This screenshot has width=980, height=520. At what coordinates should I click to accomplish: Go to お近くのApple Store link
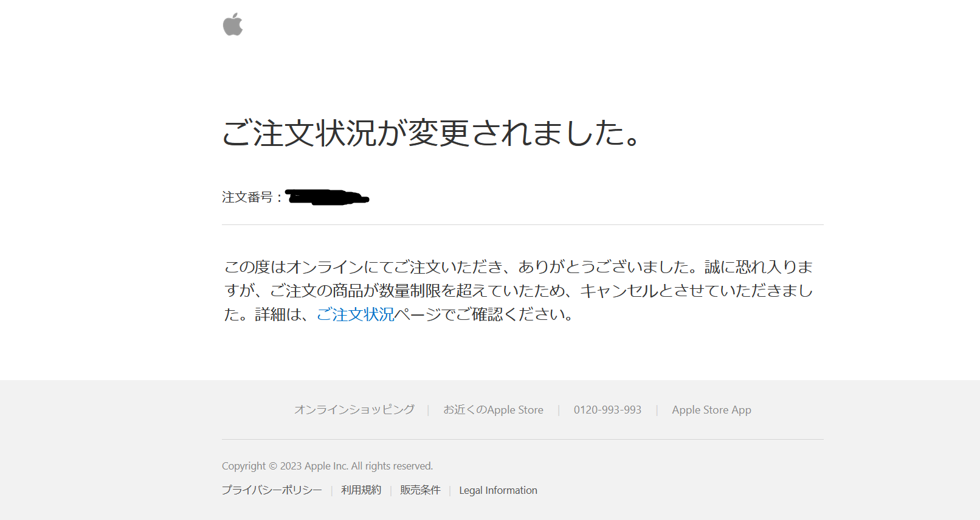click(493, 410)
